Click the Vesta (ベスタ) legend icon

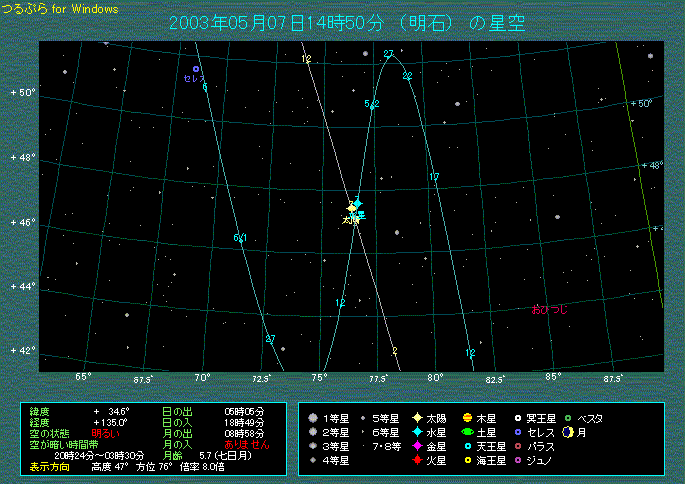coord(568,418)
